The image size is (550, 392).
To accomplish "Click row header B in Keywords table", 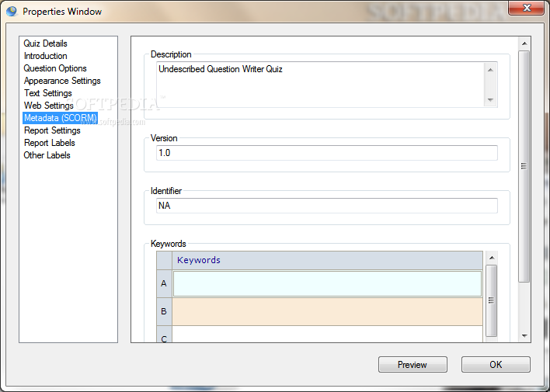I will coord(164,311).
